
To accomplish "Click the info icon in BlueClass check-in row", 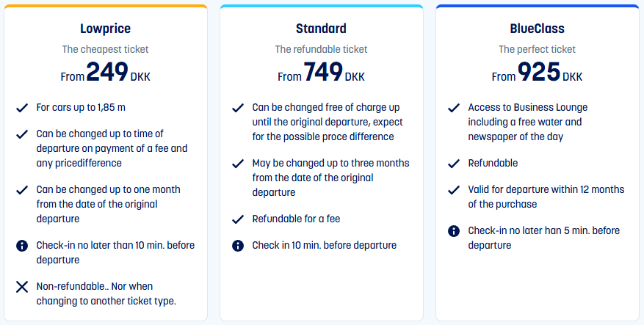I will click(453, 231).
